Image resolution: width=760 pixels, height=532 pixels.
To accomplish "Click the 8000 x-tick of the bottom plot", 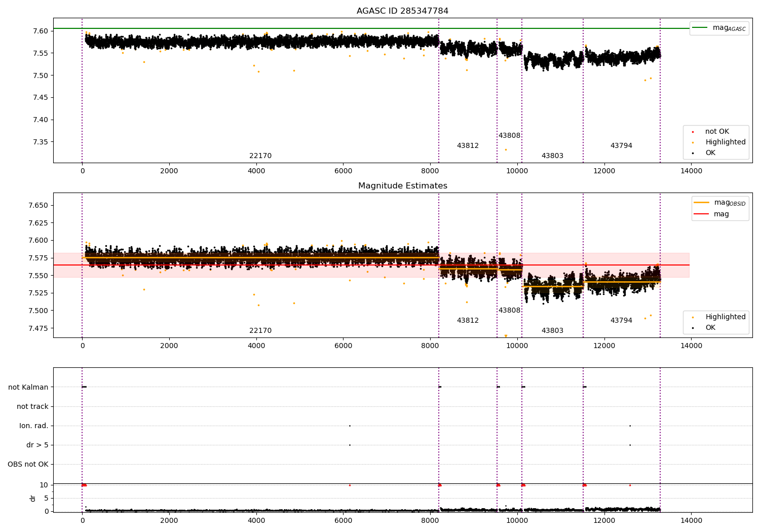I will [430, 521].
